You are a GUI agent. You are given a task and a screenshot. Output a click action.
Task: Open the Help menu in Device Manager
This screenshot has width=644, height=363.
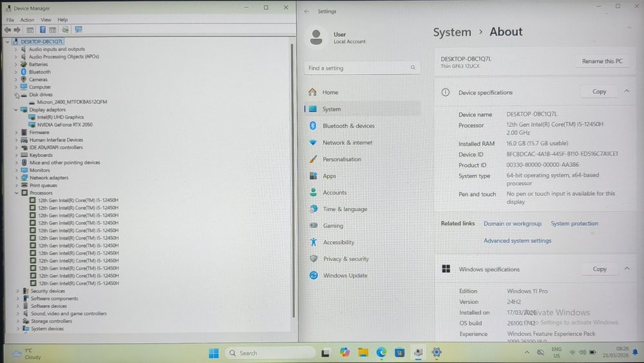point(62,20)
